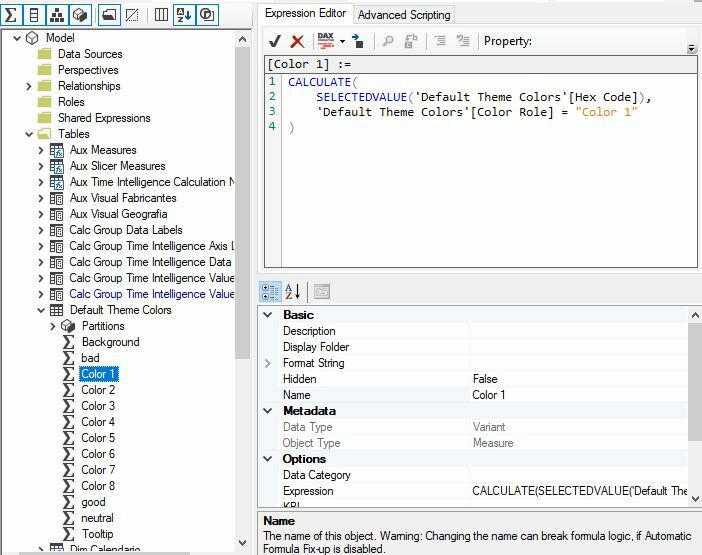The height and width of the screenshot is (555, 702).
Task: Select the Color 2 measure
Action: tap(98, 390)
